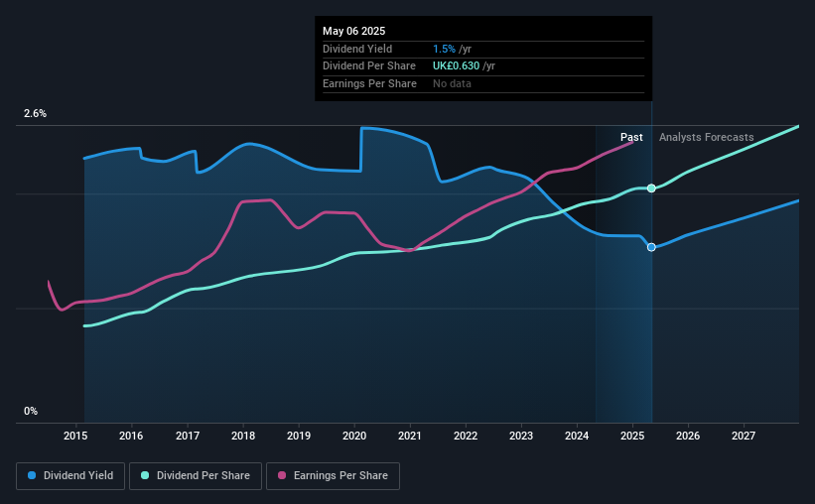Click the 2021 x-axis label

coord(410,436)
